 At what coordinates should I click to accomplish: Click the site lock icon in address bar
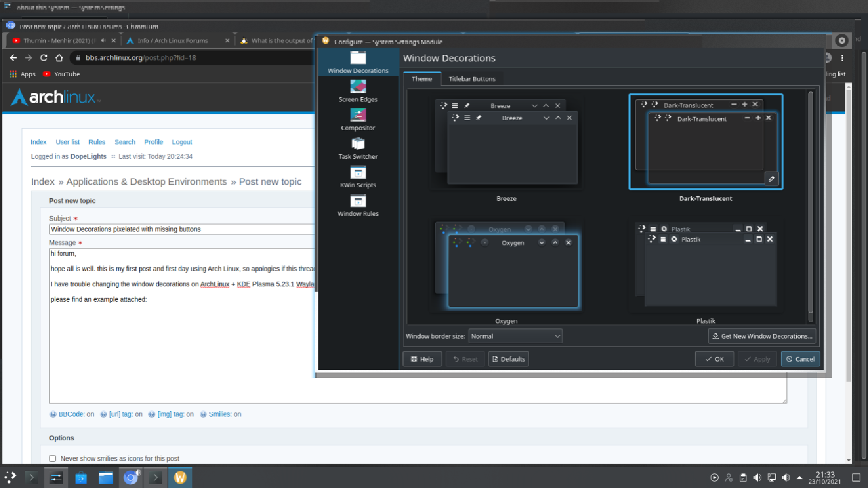(x=78, y=58)
